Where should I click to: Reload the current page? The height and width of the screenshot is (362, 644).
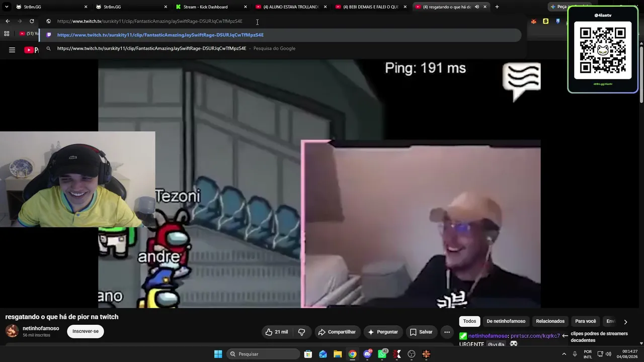click(32, 21)
